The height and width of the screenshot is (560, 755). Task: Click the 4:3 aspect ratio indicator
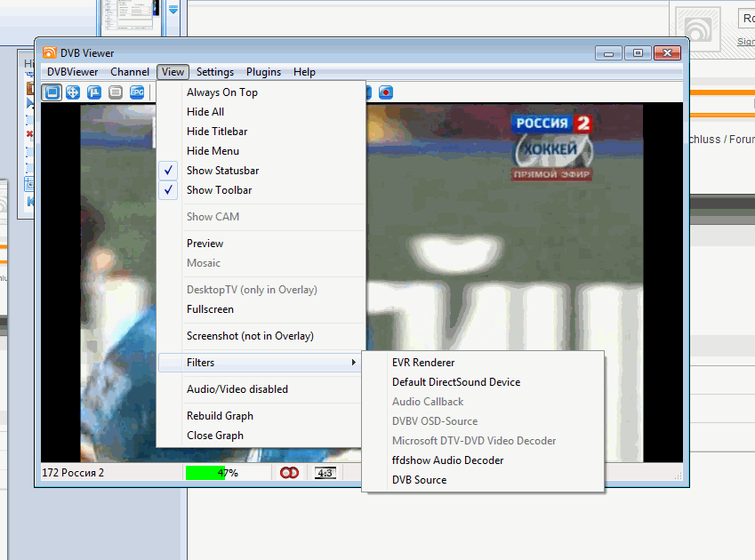325,473
